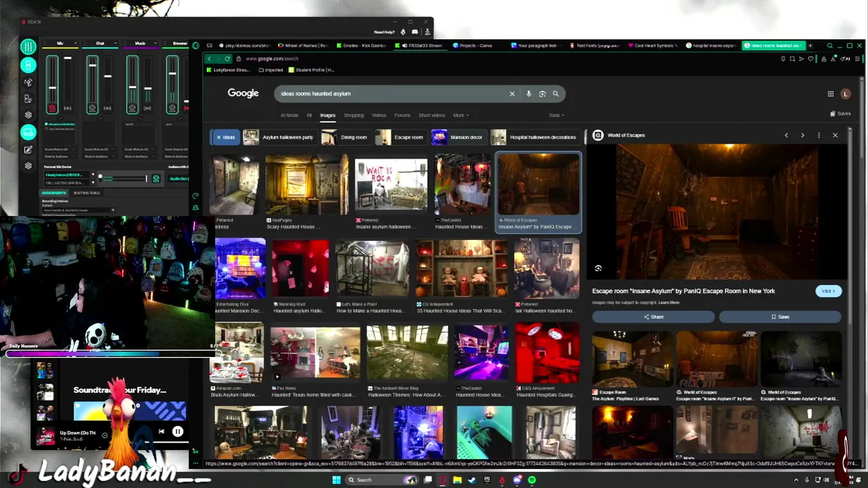Open the Google account avatar
868x488 pixels.
(845, 94)
